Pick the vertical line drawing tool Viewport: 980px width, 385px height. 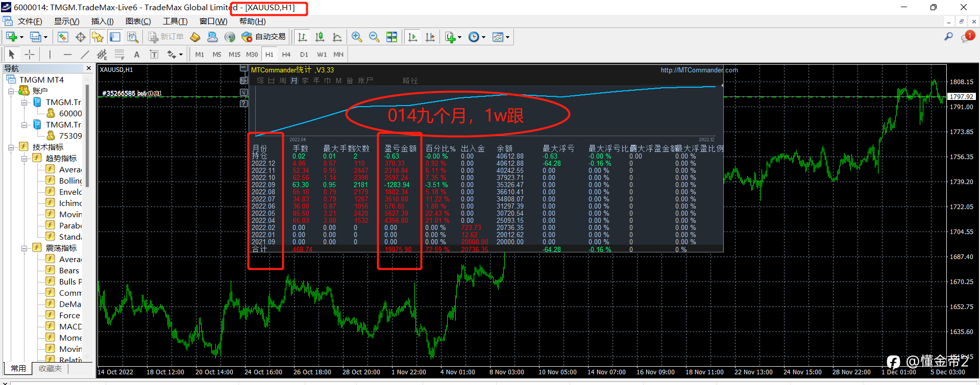(50, 54)
